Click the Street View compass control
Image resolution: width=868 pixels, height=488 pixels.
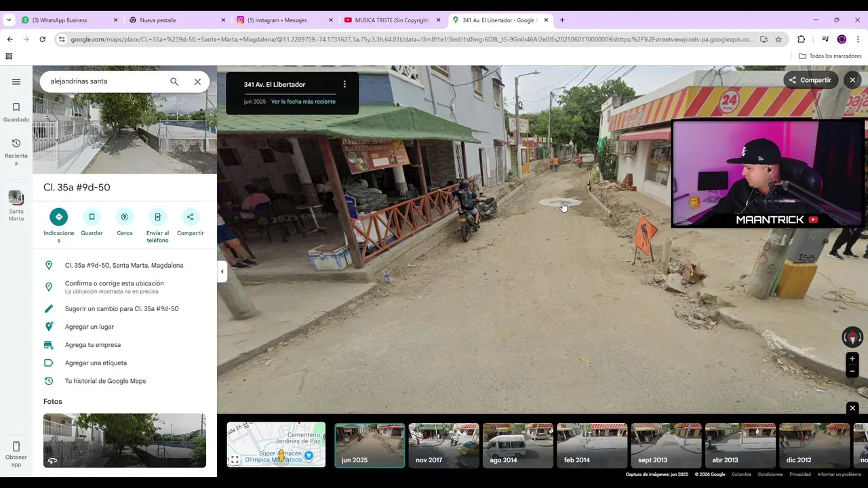[x=852, y=337]
